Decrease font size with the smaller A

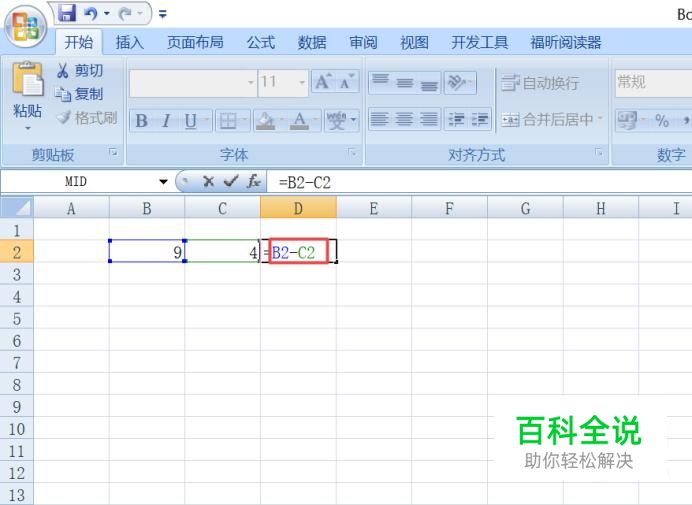[347, 82]
